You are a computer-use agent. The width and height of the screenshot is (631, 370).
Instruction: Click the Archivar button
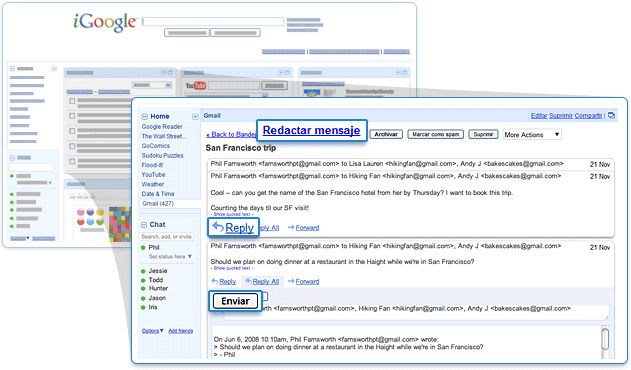pos(386,134)
